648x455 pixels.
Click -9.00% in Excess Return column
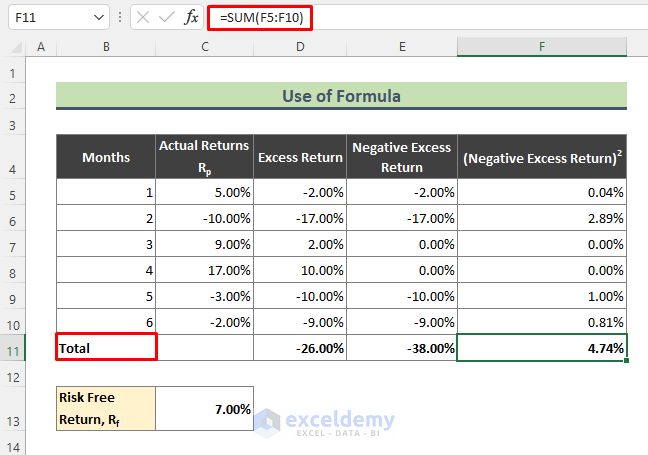pyautogui.click(x=300, y=322)
